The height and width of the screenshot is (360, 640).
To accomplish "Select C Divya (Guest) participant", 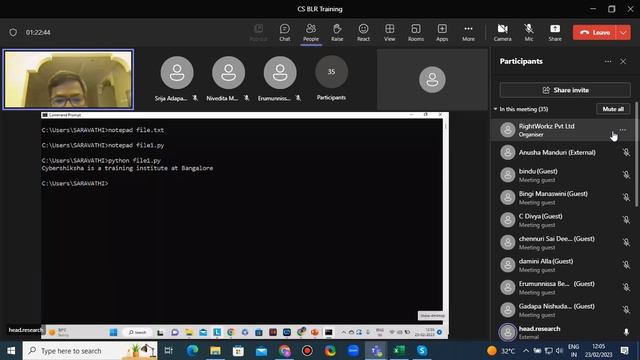I will pyautogui.click(x=563, y=220).
